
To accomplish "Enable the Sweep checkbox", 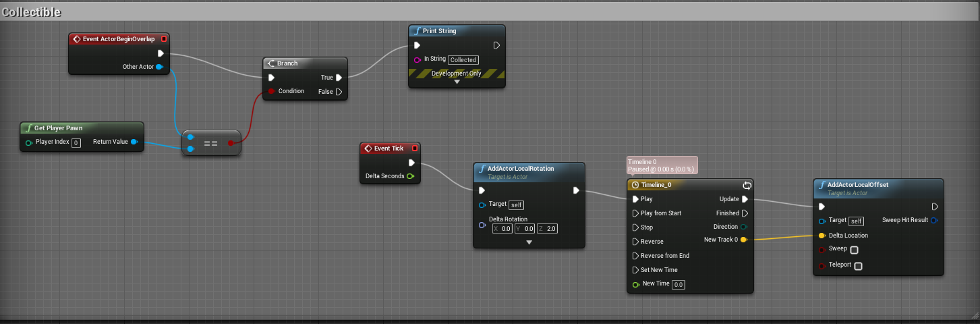I will pyautogui.click(x=854, y=250).
